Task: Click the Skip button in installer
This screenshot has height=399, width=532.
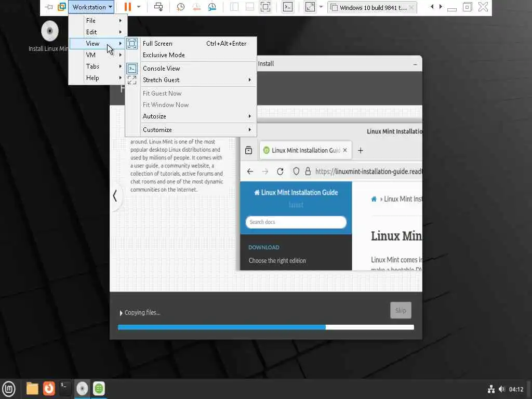Action: (x=401, y=310)
